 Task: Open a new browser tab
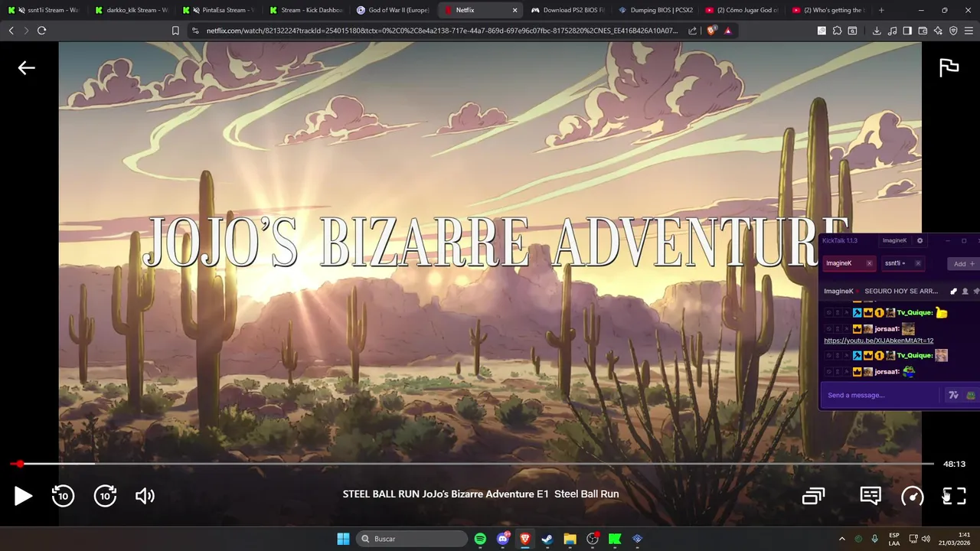click(x=881, y=10)
